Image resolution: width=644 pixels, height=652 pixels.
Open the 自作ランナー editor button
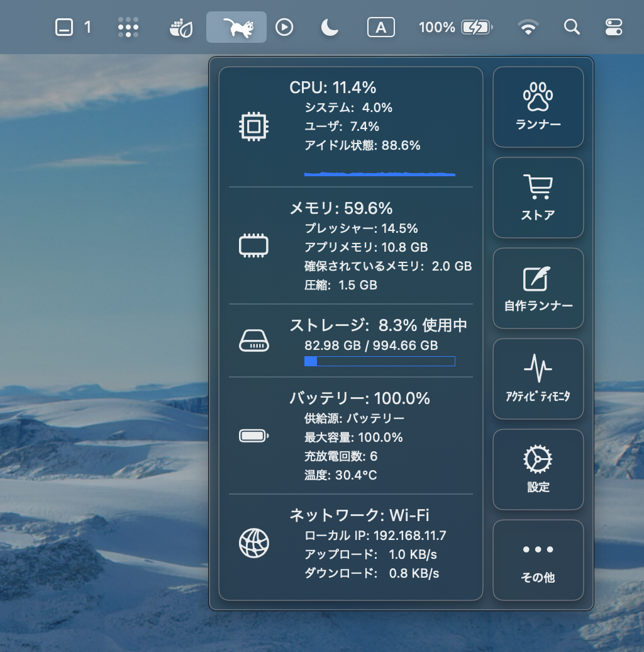538,288
